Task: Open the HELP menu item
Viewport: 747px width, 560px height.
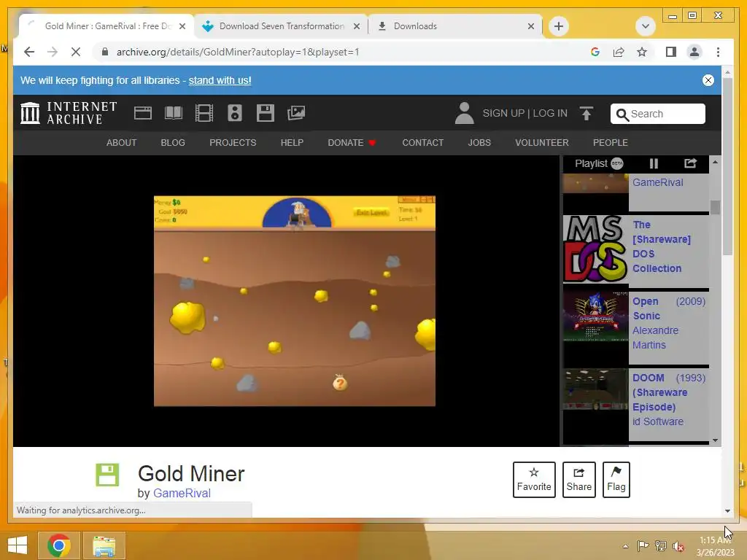Action: point(292,143)
